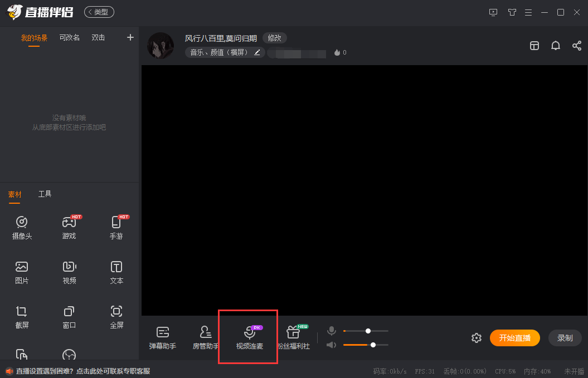588x378 pixels.
Task: Open the 粉丝福利社 fan welfare panel
Action: click(x=295, y=336)
